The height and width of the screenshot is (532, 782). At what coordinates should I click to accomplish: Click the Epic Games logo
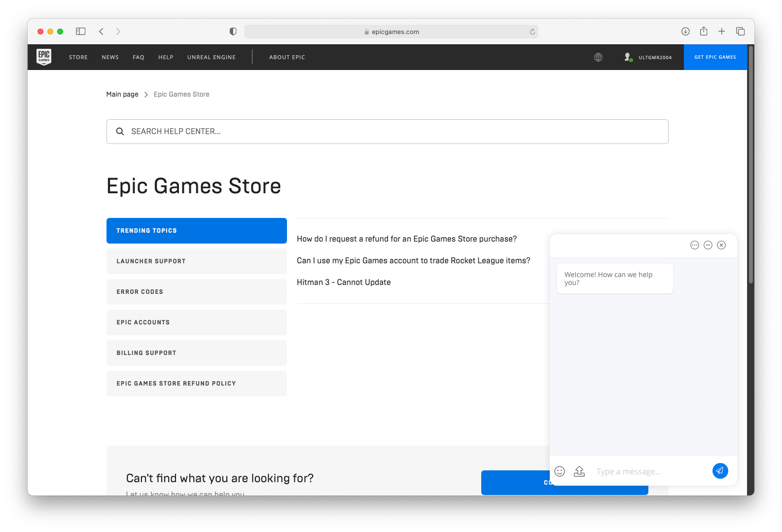tap(44, 57)
